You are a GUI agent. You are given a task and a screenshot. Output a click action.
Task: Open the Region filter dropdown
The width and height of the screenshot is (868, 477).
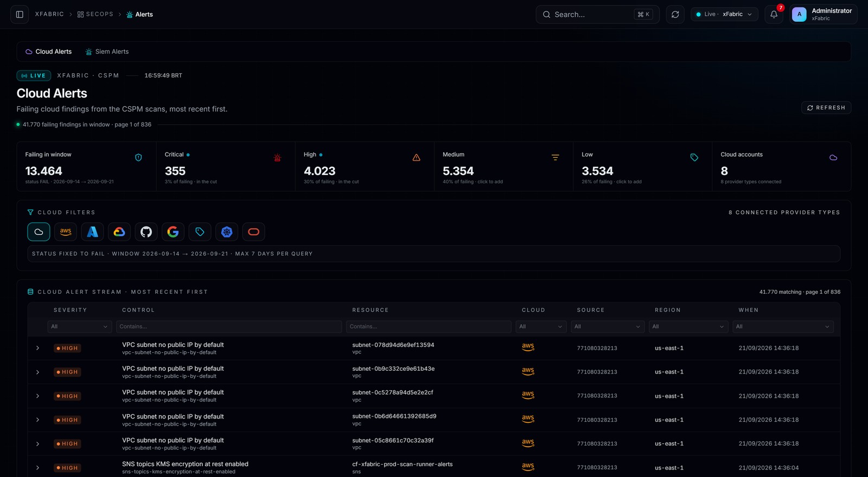tap(689, 326)
